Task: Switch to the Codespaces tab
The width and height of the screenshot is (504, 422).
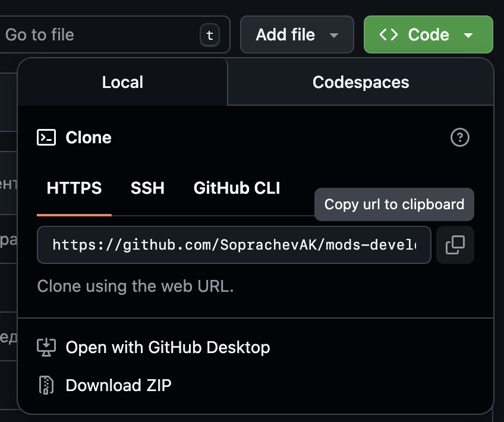Action: pos(361,82)
